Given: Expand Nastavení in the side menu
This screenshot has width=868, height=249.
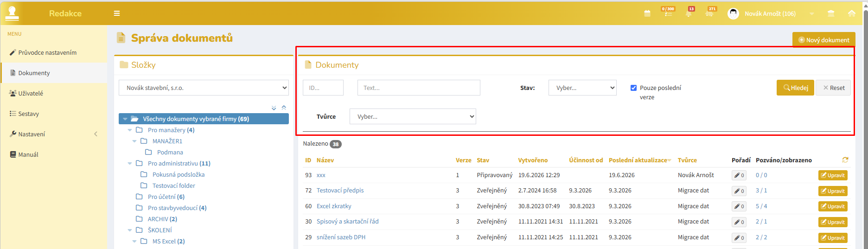Looking at the screenshot, I should point(54,134).
